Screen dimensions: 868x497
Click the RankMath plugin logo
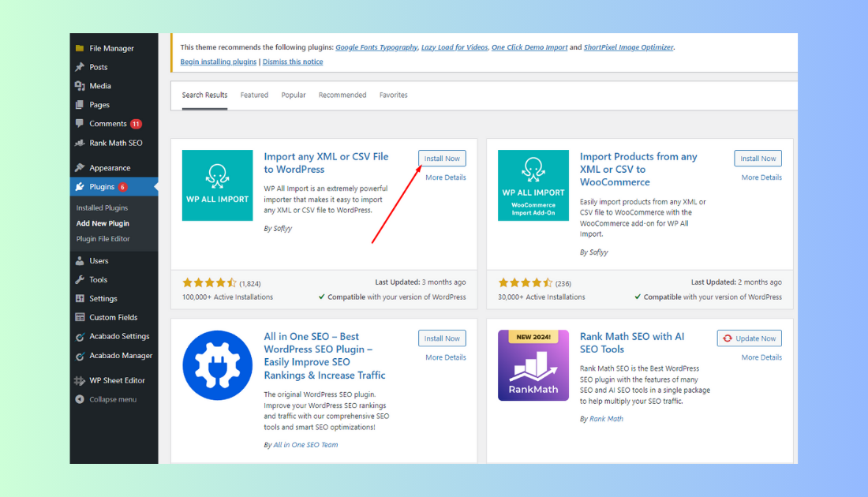coord(533,365)
